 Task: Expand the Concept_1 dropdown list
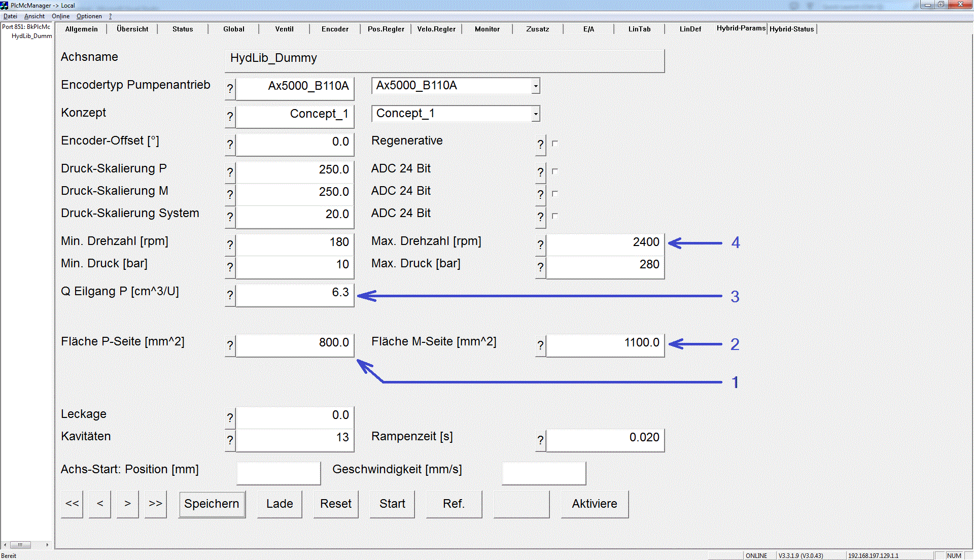(536, 114)
